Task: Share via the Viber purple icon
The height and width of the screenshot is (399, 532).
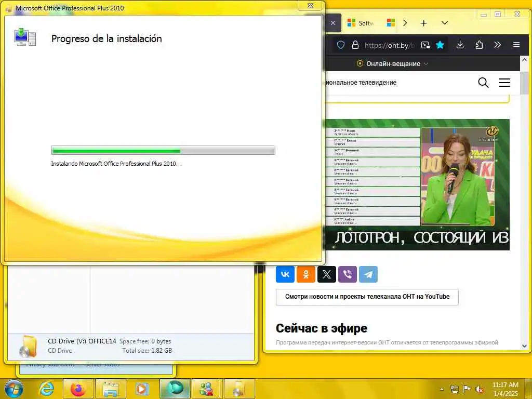Action: pyautogui.click(x=348, y=274)
